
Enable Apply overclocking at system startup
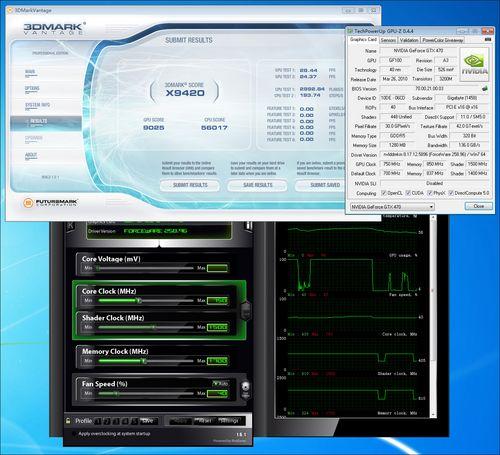(74, 434)
